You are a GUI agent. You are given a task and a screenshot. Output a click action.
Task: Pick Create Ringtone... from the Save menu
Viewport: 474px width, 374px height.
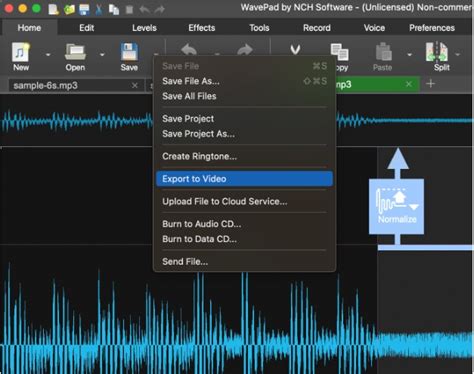click(x=244, y=156)
